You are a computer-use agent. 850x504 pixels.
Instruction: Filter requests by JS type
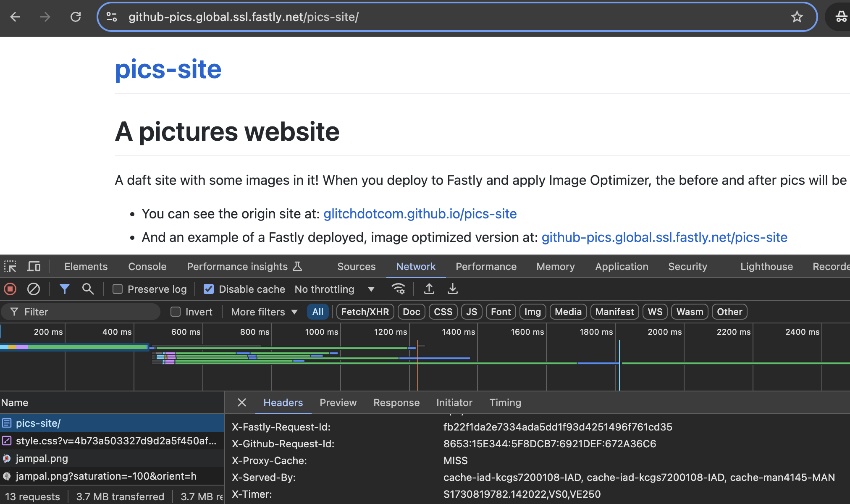tap(472, 312)
